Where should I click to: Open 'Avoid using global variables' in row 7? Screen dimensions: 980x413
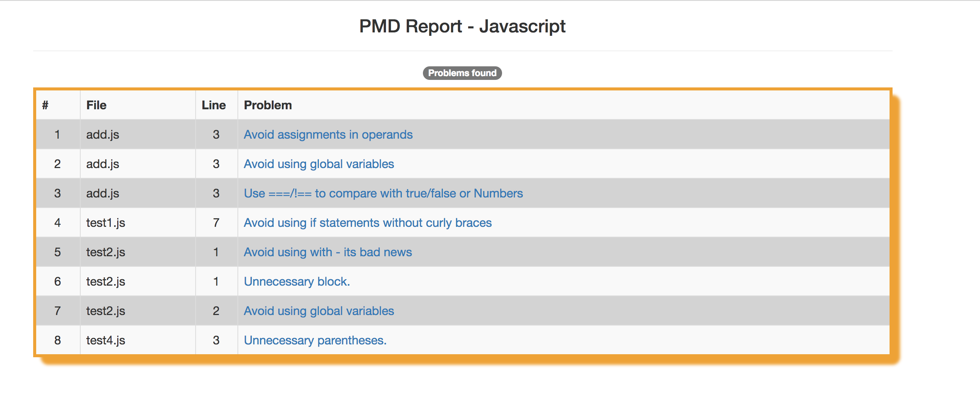(318, 311)
